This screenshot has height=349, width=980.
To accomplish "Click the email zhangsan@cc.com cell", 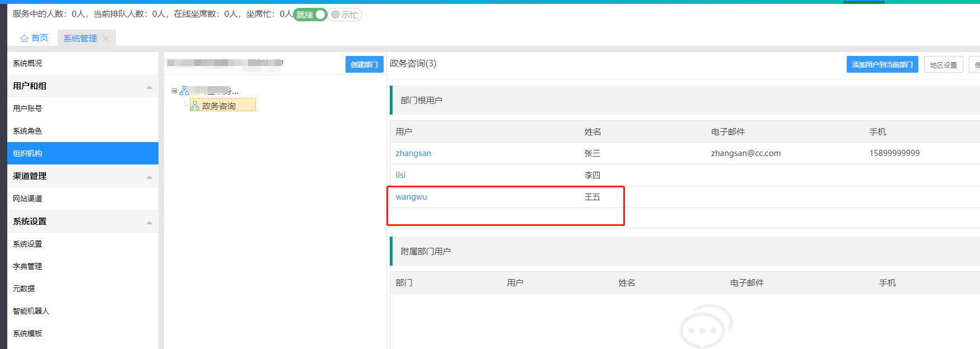I will (x=746, y=153).
